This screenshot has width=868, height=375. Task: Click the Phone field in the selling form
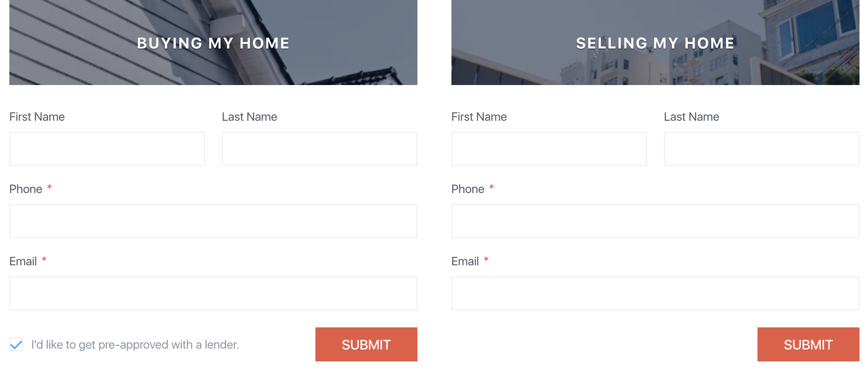tap(655, 221)
